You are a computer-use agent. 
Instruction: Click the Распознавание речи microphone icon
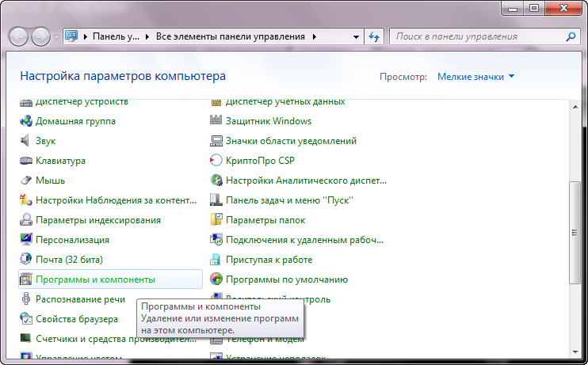(26, 299)
